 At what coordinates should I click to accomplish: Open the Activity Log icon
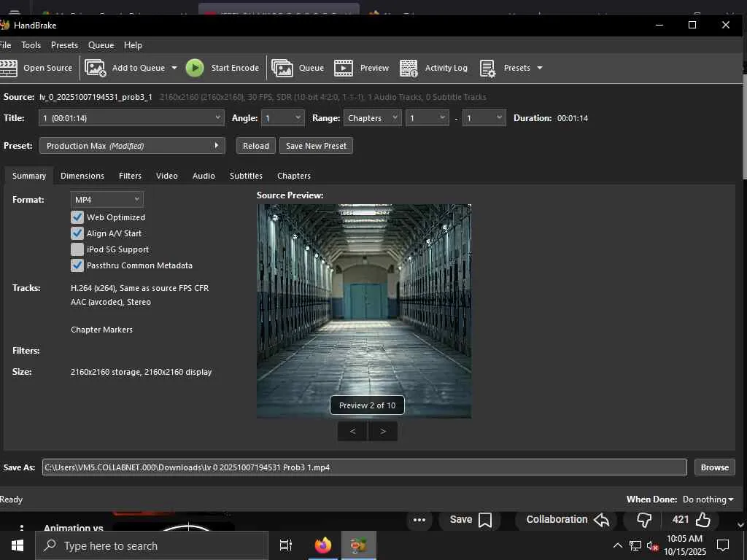pyautogui.click(x=409, y=68)
